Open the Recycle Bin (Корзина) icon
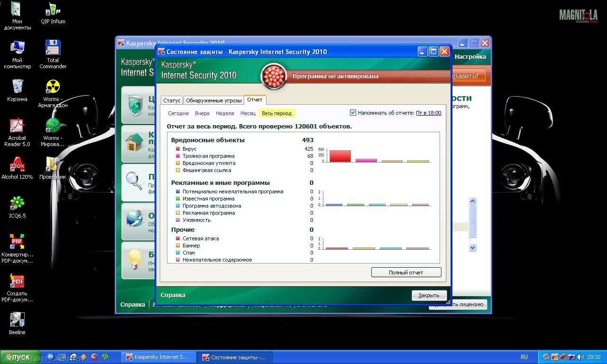This screenshot has height=364, width=607. click(17, 90)
